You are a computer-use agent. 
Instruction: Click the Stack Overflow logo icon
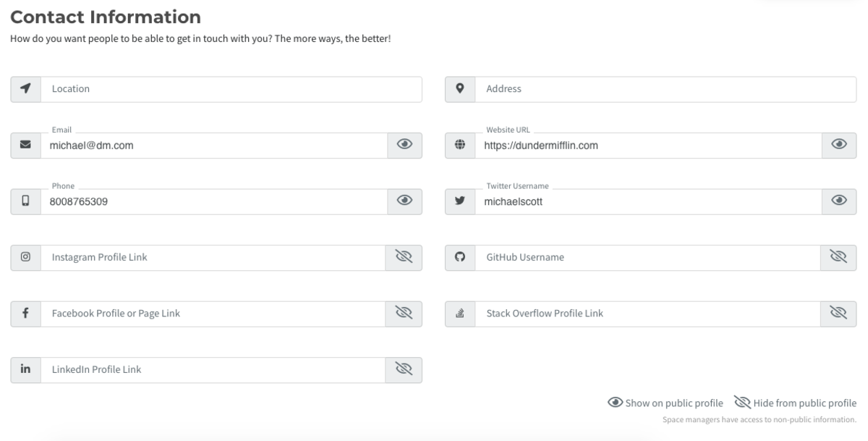(x=459, y=314)
